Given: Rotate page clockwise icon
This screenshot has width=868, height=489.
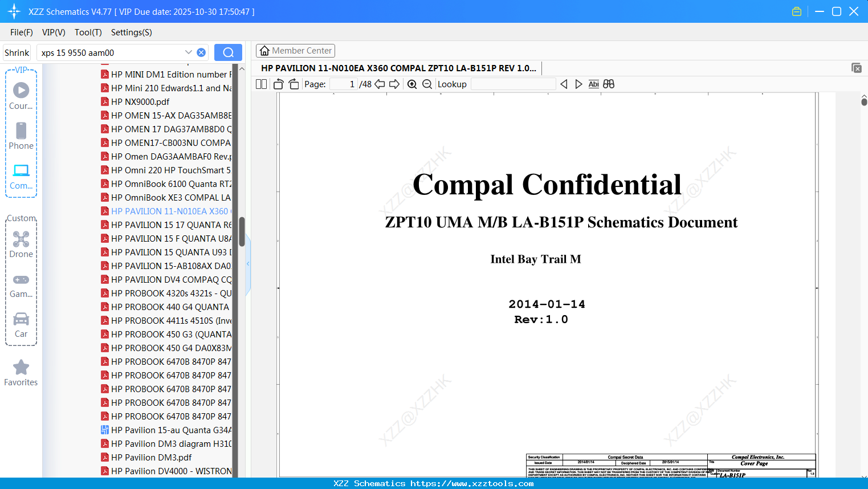Looking at the screenshot, I should pos(294,84).
